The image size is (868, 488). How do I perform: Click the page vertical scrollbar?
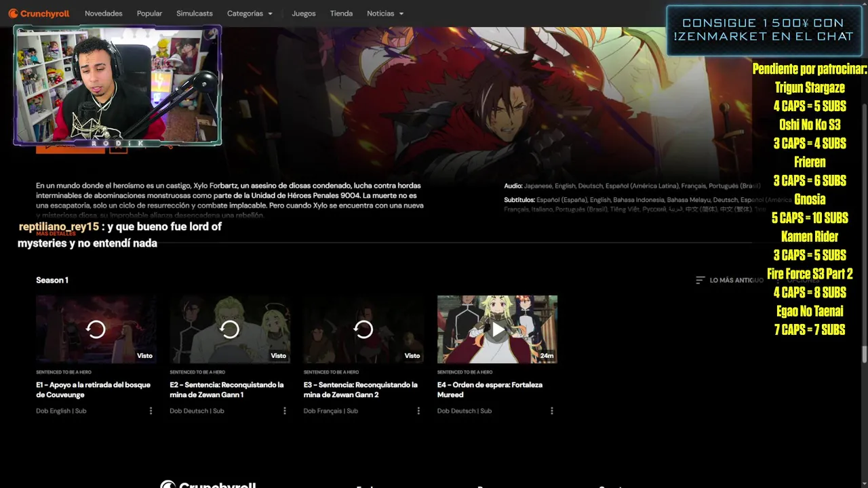tap(865, 354)
